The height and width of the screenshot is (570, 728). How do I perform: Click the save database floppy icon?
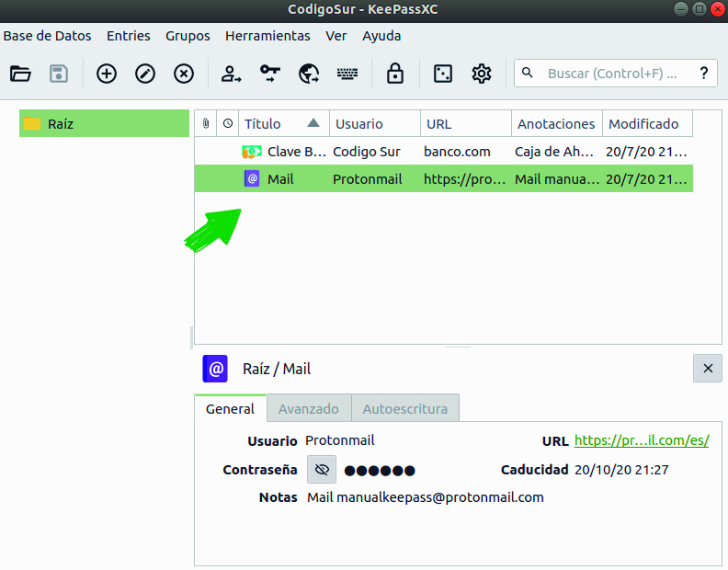tap(59, 74)
